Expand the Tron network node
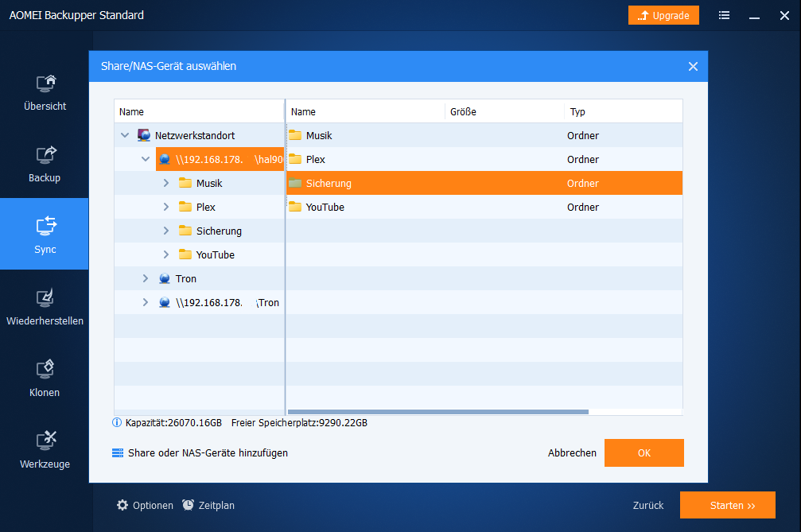 pos(145,278)
